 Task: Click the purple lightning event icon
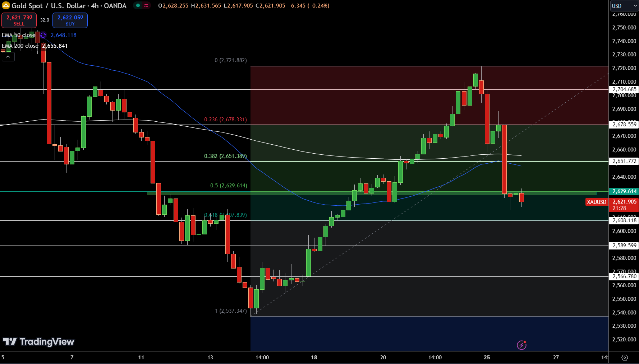[x=521, y=345]
